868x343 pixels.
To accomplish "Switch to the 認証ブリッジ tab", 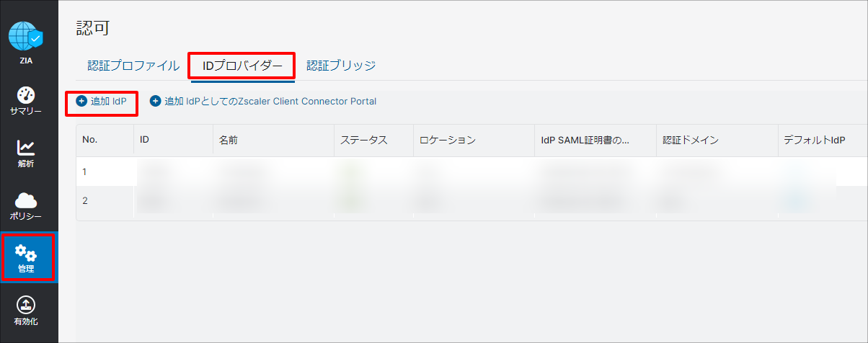I will click(x=341, y=66).
